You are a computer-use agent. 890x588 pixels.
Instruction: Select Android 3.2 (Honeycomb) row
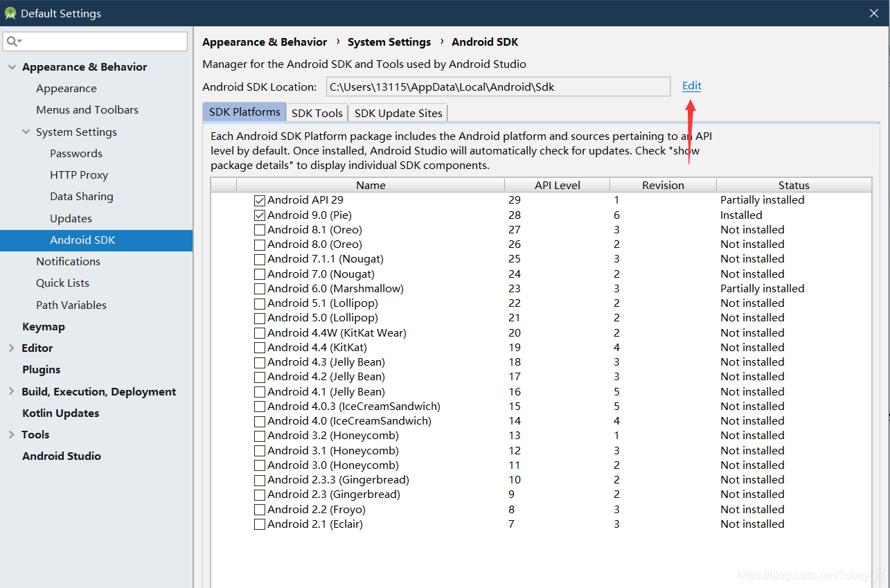coord(541,436)
